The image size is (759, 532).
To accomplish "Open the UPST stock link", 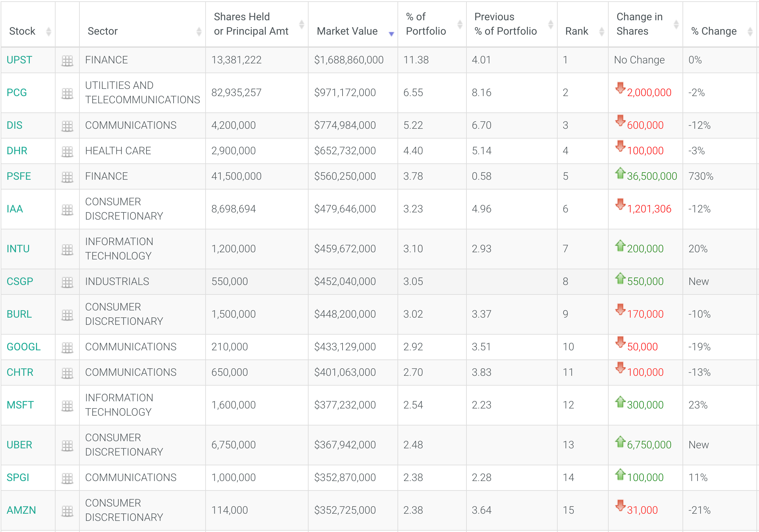I will point(19,60).
